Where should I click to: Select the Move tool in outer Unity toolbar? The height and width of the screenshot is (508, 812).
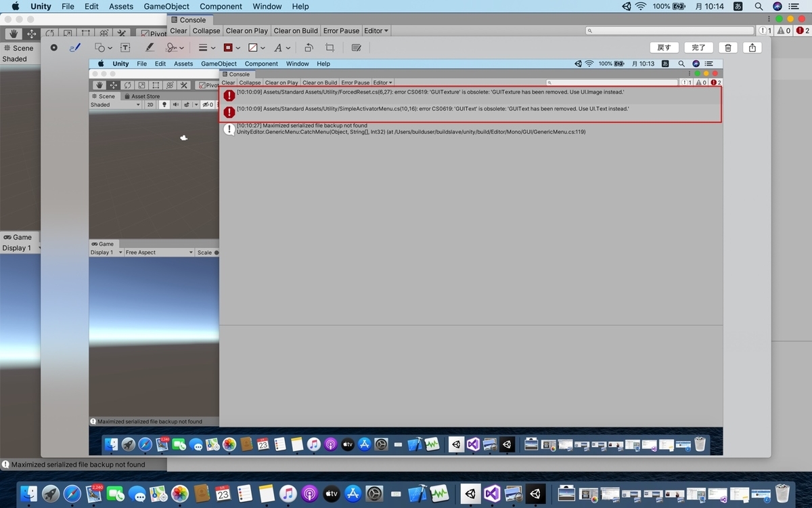32,33
